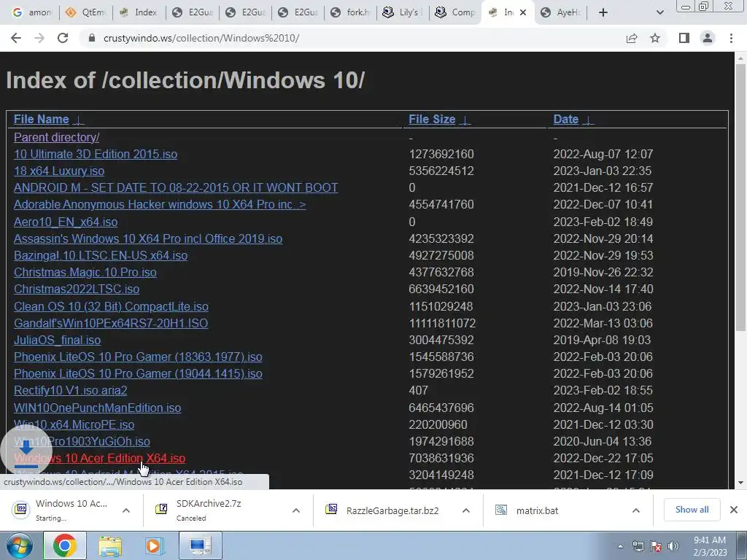The image size is (747, 560).
Task: Expand options for Windows 10 Ac... download
Action: tap(126, 510)
